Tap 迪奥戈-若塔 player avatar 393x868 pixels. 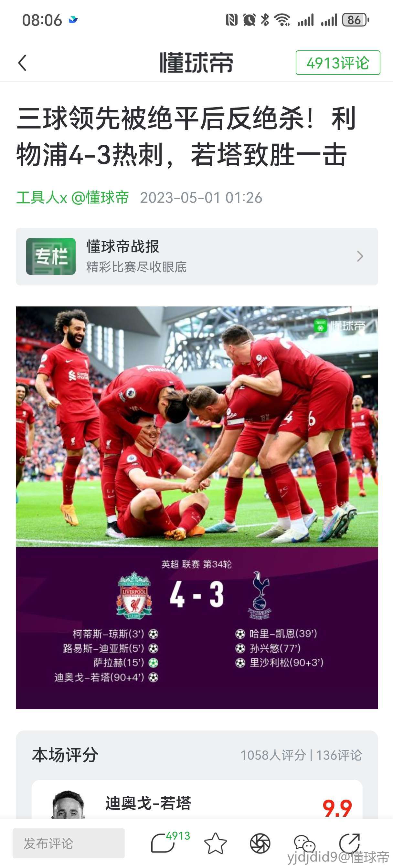tap(69, 805)
